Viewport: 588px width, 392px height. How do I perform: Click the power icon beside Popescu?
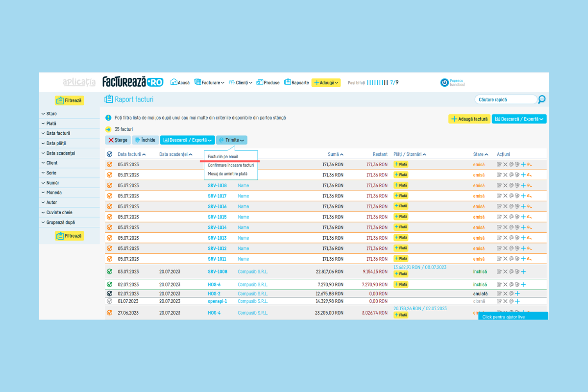tap(444, 83)
